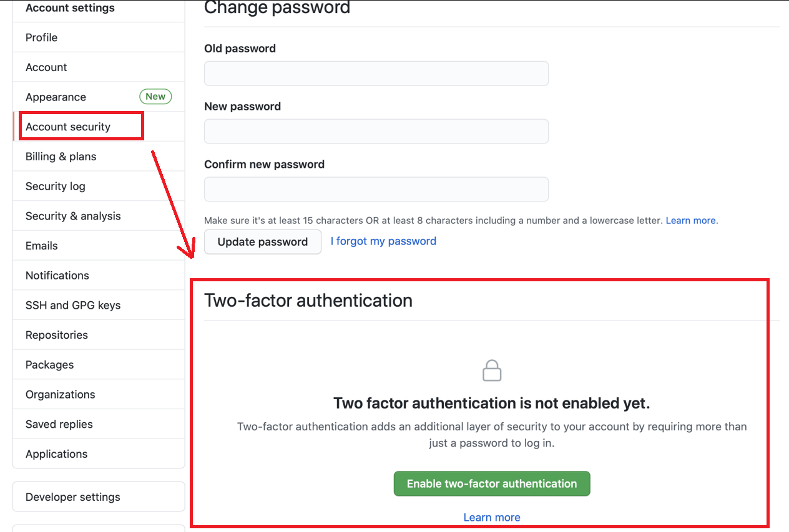Image resolution: width=789 pixels, height=532 pixels.
Task: Enable two-factor authentication
Action: tap(491, 483)
